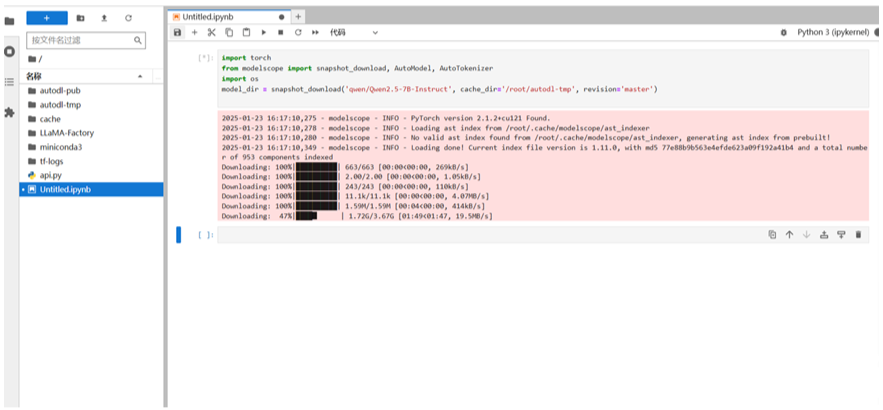Screen dimensions: 883x410
Task: Move the empty cell up
Action: (790, 235)
